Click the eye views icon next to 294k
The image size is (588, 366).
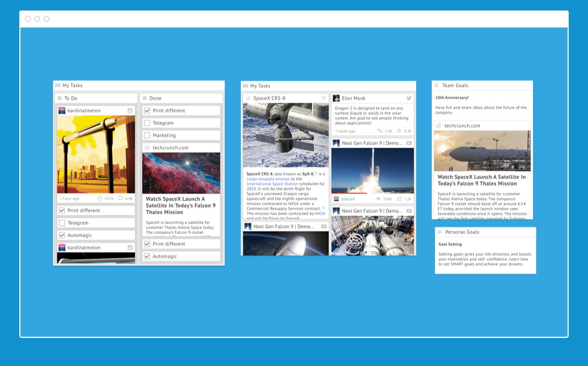coord(378,199)
